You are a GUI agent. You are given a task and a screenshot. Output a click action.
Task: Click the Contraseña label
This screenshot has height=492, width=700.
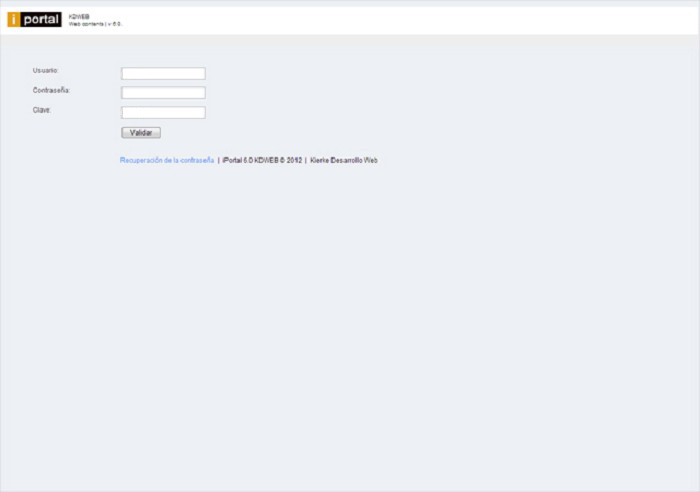click(x=51, y=90)
